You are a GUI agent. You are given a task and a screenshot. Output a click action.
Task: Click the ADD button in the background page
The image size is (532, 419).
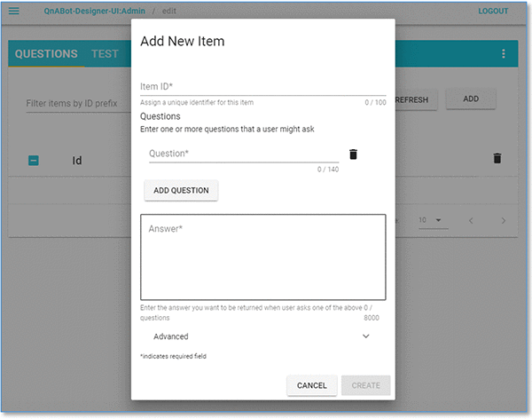click(471, 99)
